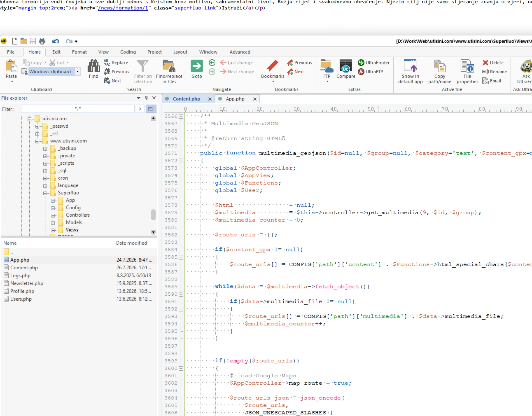Pin the File explorer panel
The width and height of the screenshot is (532, 416).
coord(146,98)
